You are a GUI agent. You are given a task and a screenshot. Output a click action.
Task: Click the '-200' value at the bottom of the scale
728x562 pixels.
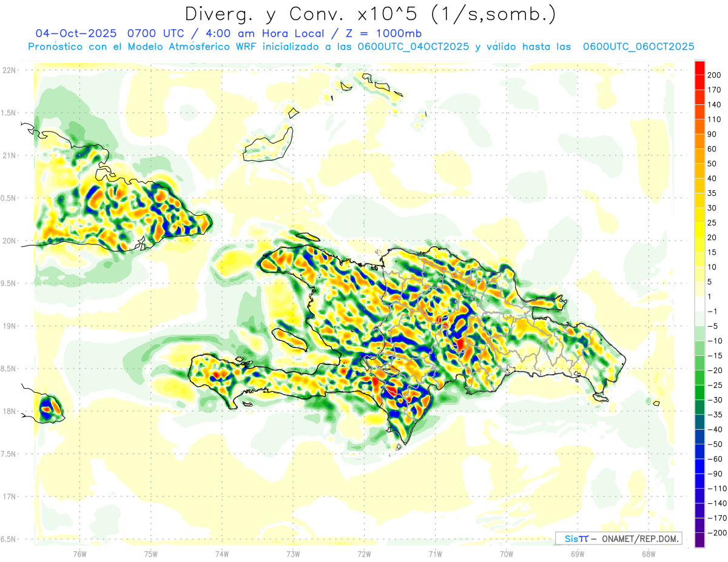click(716, 534)
